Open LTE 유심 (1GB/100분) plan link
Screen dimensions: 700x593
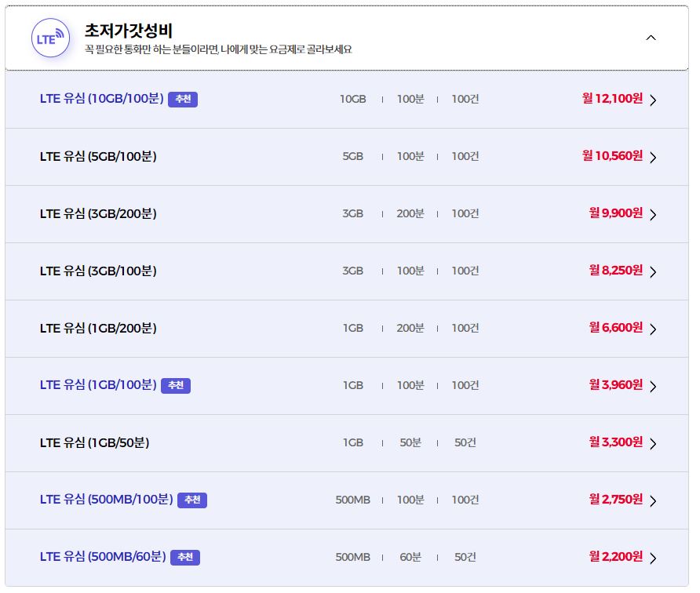(98, 385)
